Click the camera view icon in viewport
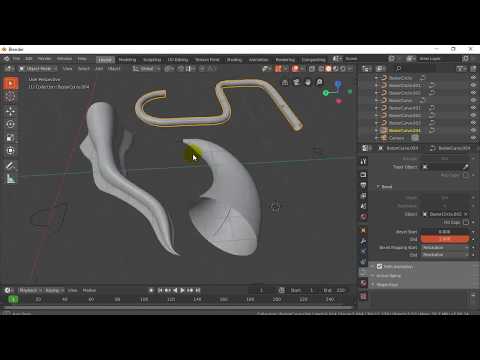 point(296,82)
